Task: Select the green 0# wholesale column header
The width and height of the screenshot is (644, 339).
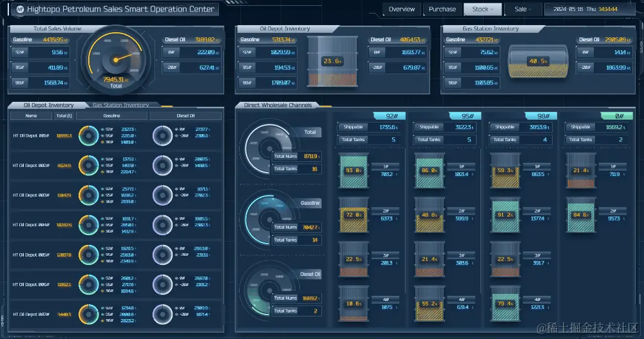Action: click(617, 116)
